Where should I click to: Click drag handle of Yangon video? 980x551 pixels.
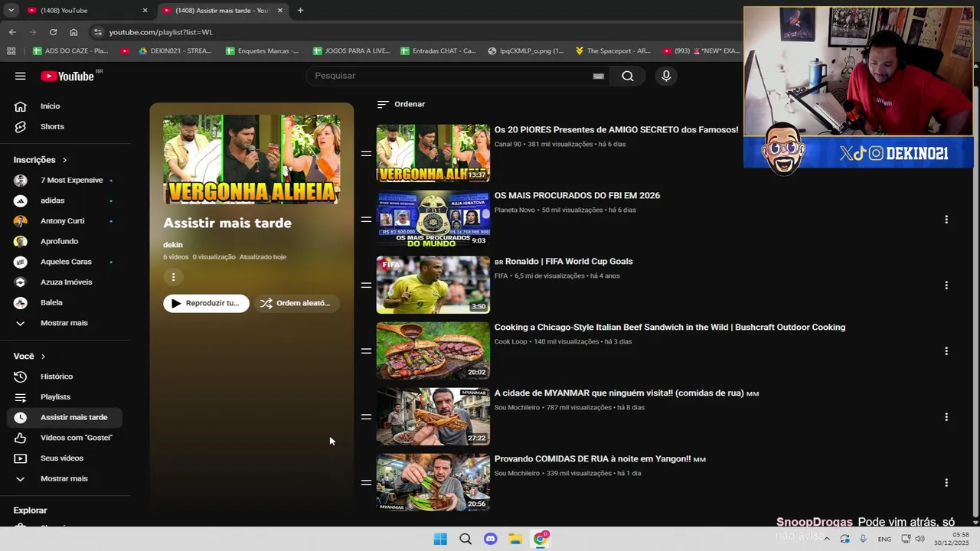(x=366, y=482)
